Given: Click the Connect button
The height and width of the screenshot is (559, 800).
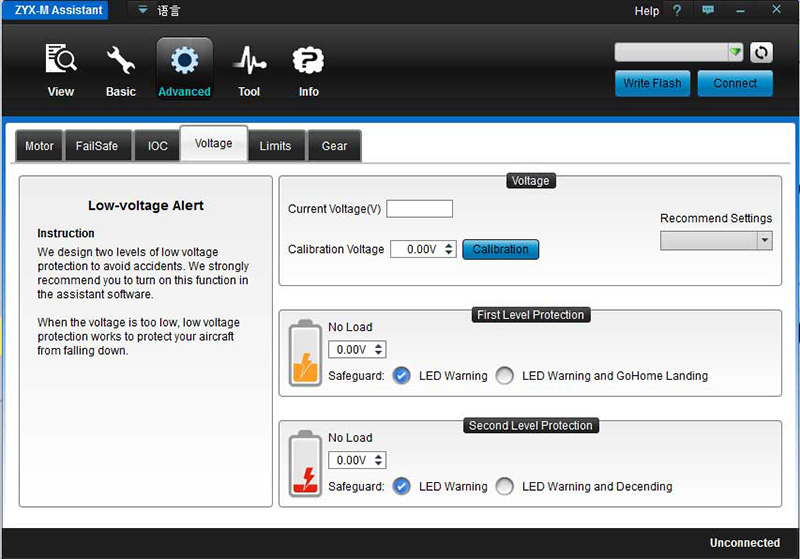Looking at the screenshot, I should [735, 83].
